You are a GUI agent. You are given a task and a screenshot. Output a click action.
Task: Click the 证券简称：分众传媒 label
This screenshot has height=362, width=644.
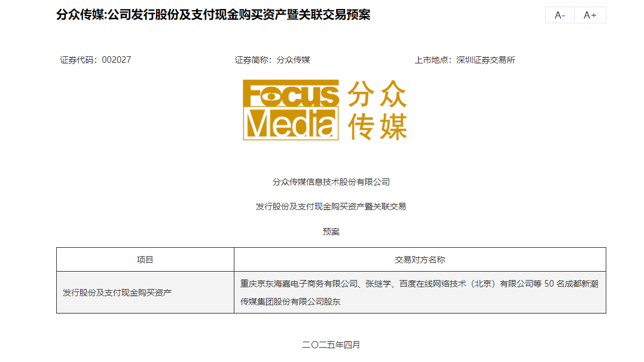tap(272, 60)
